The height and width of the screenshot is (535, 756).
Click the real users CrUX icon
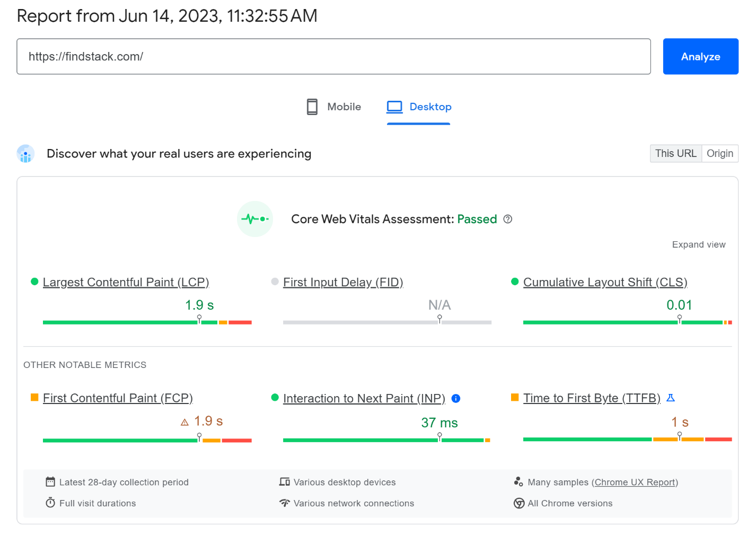pyautogui.click(x=25, y=154)
